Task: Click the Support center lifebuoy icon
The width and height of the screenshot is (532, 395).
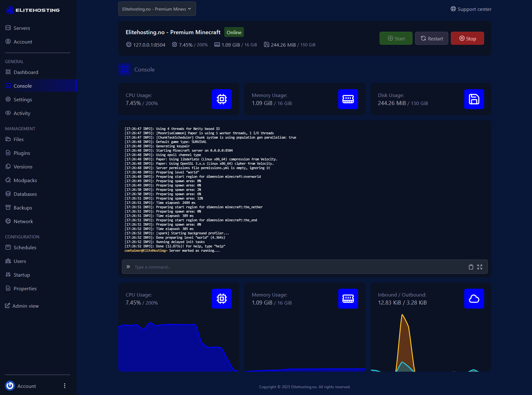Action: (453, 9)
